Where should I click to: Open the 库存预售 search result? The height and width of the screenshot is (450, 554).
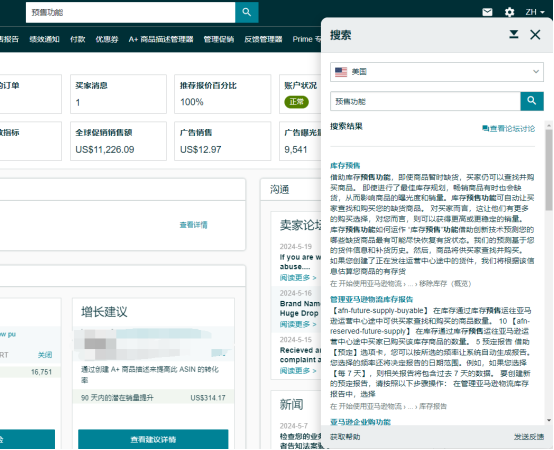345,165
